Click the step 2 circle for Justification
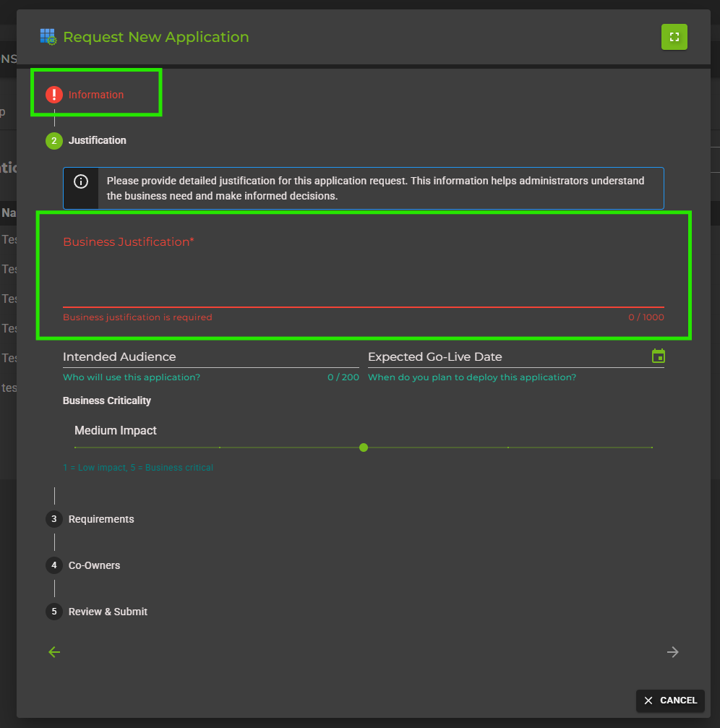 53,140
